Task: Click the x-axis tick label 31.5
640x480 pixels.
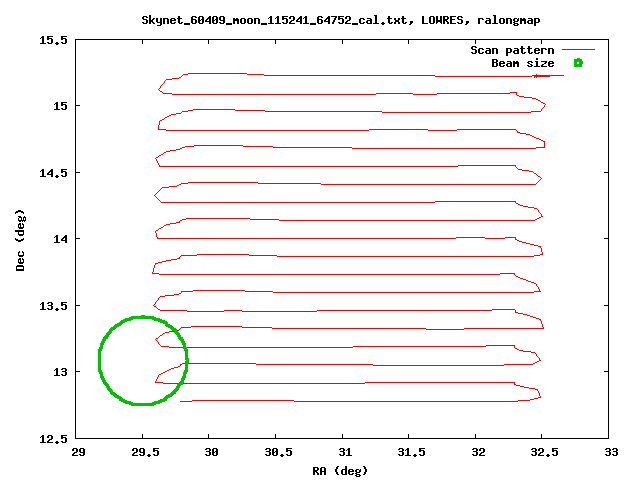Action: tap(411, 452)
